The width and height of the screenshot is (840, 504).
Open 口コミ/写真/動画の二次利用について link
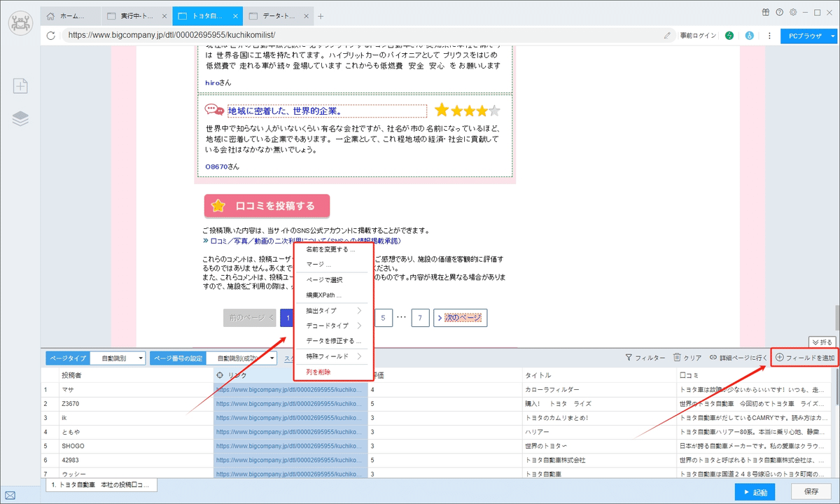(304, 240)
